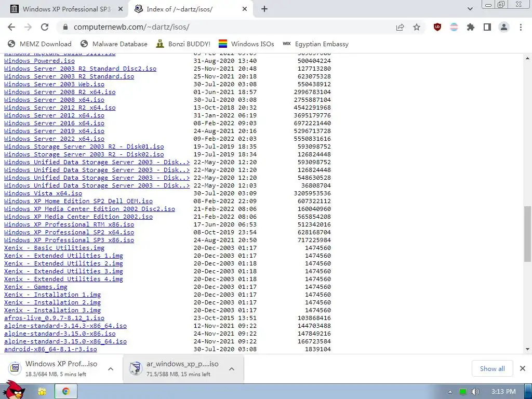
Task: Open the Egyptian Embassy bookmark
Action: (315, 44)
